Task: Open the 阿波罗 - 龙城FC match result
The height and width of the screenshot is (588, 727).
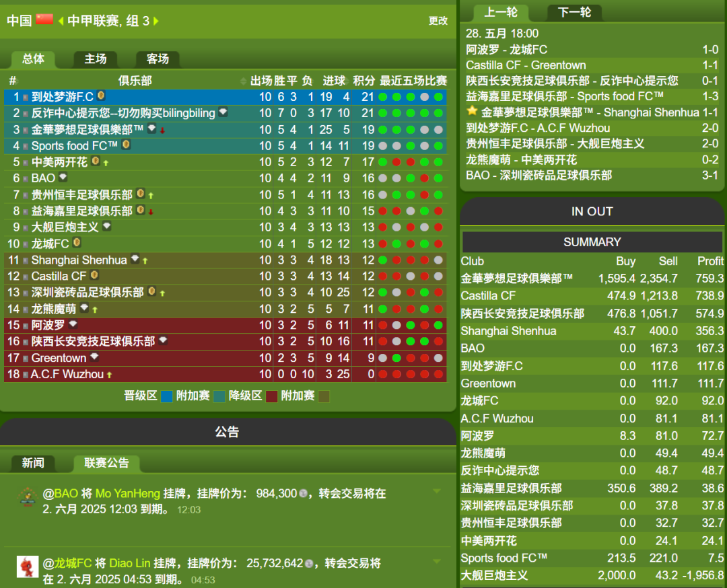Action: pos(592,50)
